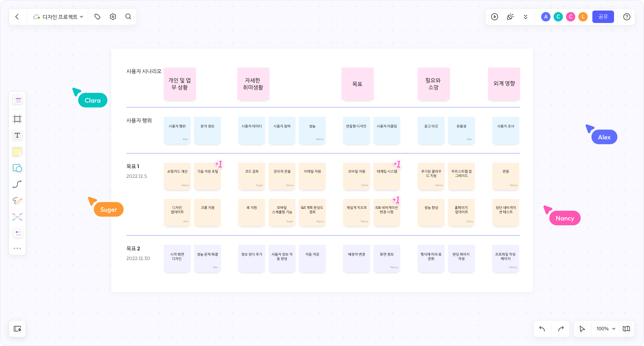Select teal collaborator avatar C
Screen dimensions: 644x346
558,17
